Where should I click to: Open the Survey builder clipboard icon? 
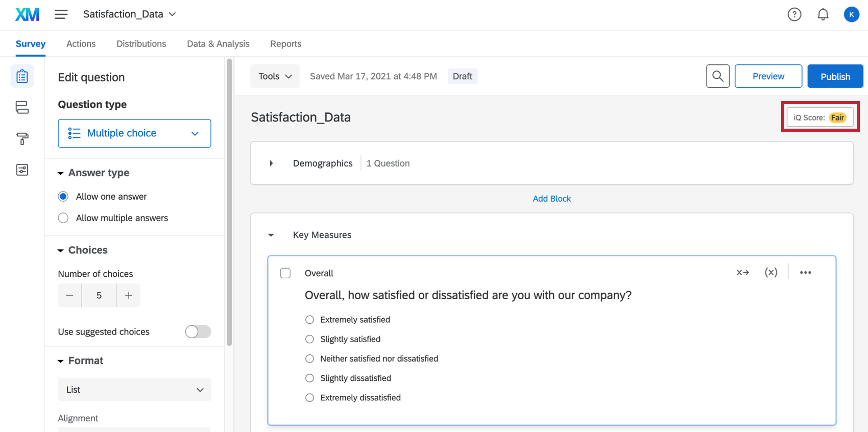click(22, 77)
